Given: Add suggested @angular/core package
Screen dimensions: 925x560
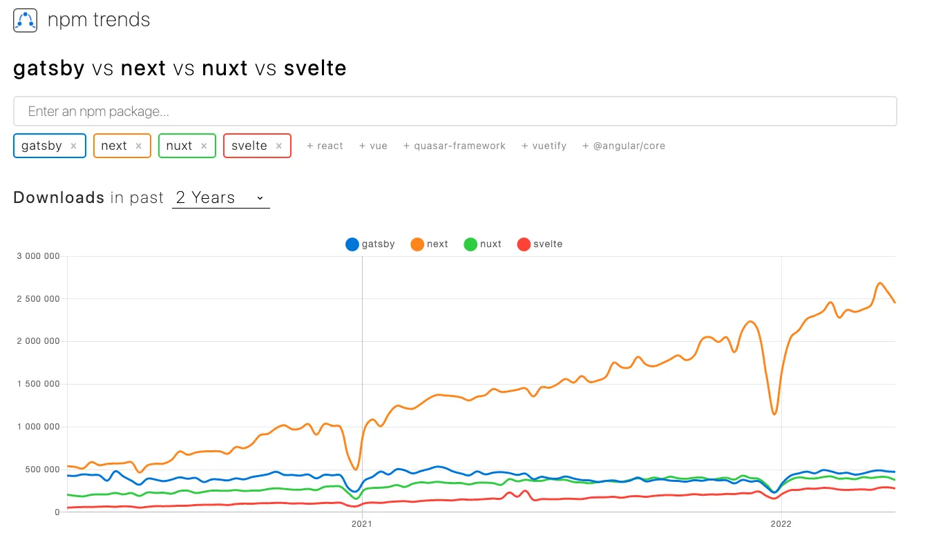Looking at the screenshot, I should point(624,146).
